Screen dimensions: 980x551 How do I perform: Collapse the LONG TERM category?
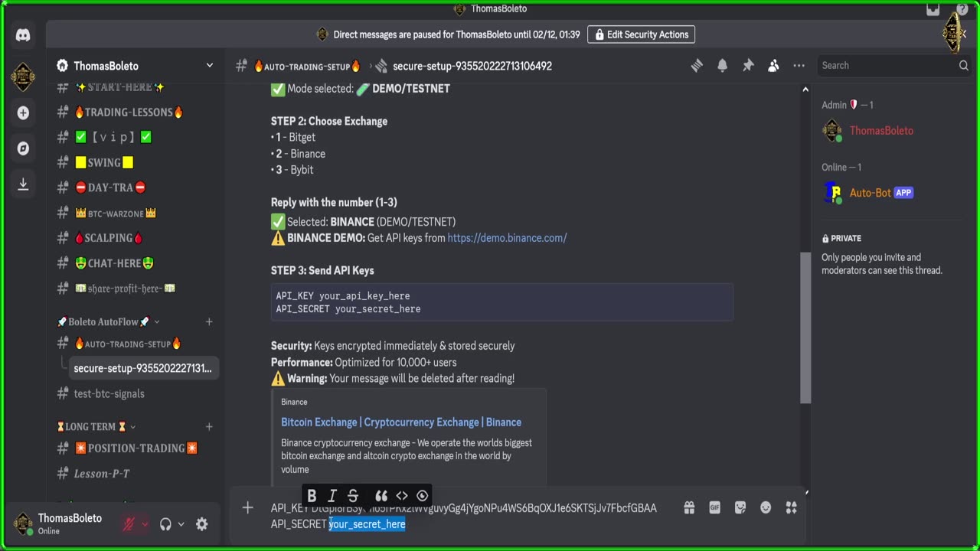point(96,427)
